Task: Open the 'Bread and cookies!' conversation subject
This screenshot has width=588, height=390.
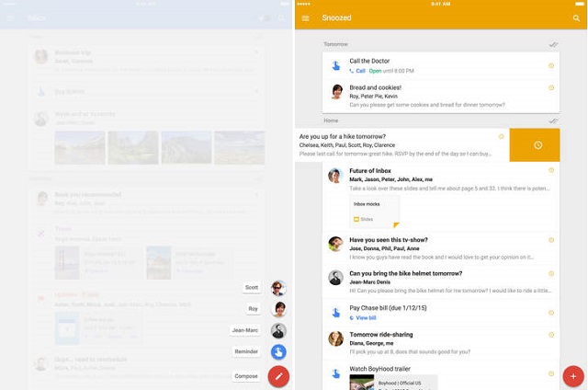Action: 376,87
